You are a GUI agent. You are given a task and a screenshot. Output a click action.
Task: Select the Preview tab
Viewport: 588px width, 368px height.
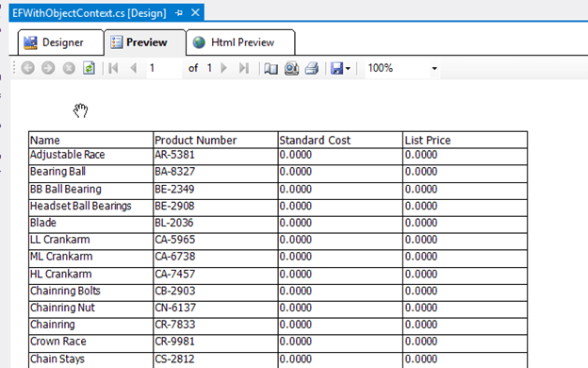[145, 42]
